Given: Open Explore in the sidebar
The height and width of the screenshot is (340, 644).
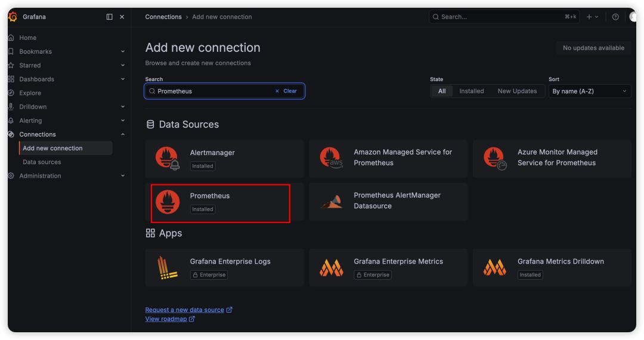Looking at the screenshot, I should pos(30,93).
